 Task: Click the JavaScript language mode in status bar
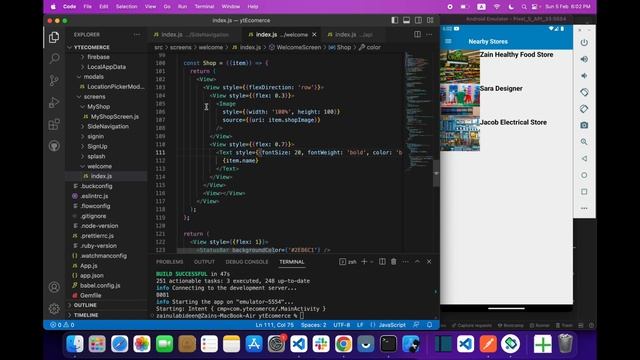coord(392,325)
